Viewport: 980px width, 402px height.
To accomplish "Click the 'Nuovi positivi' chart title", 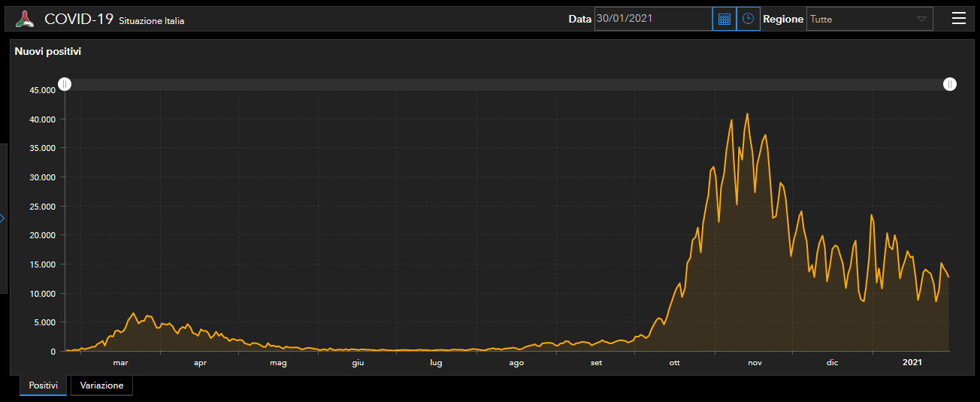I will pyautogui.click(x=48, y=52).
